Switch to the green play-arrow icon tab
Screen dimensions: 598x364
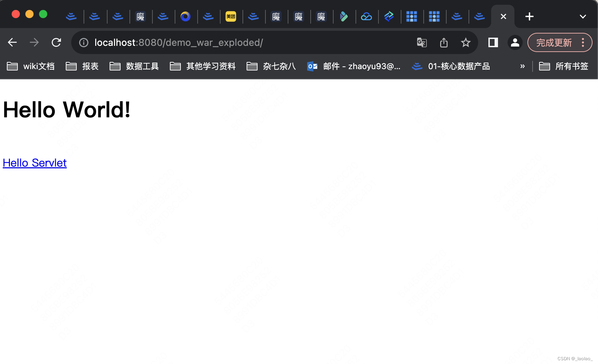coord(344,16)
